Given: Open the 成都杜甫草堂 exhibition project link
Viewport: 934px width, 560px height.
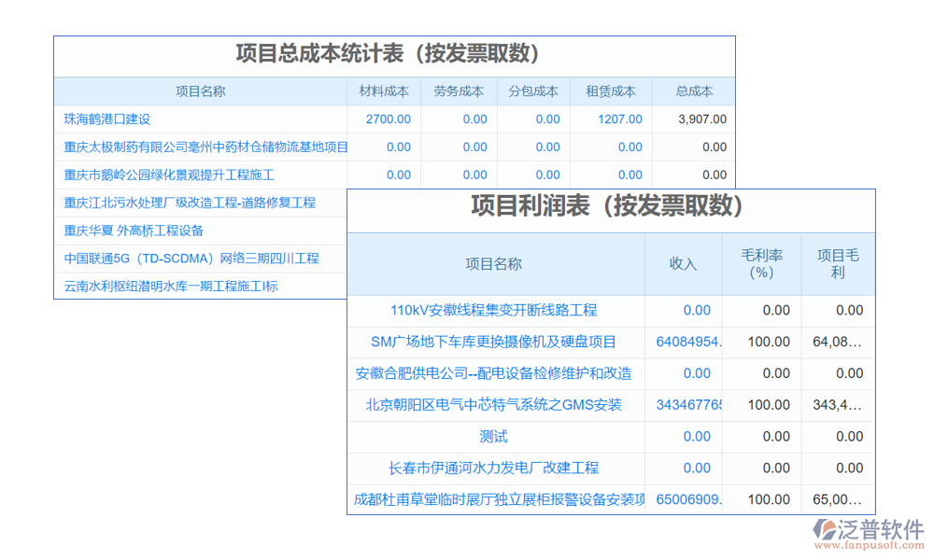Looking at the screenshot, I should coord(499,499).
